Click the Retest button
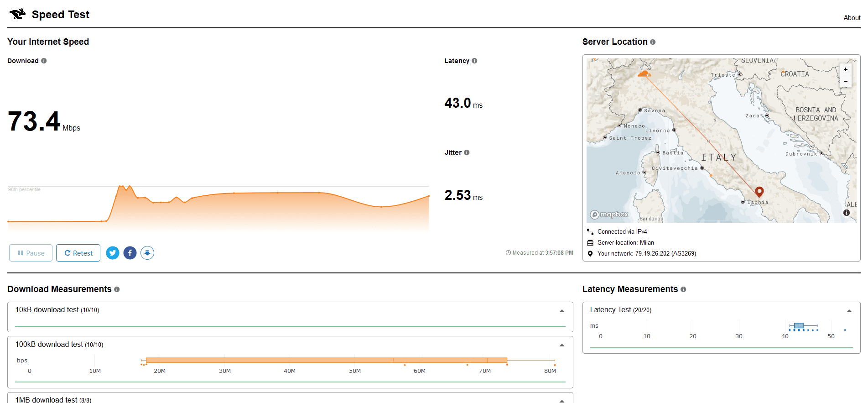Viewport: 868px width, 403px height. (x=78, y=253)
